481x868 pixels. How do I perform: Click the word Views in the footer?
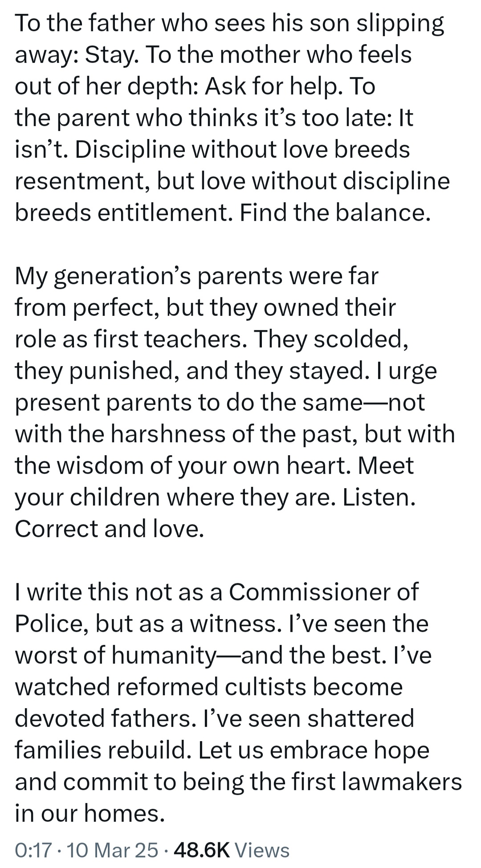tap(262, 850)
